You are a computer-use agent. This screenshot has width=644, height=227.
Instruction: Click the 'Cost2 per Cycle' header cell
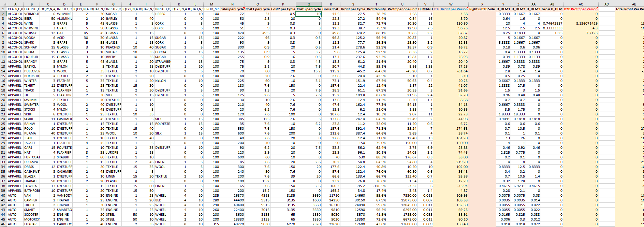point(283,9)
